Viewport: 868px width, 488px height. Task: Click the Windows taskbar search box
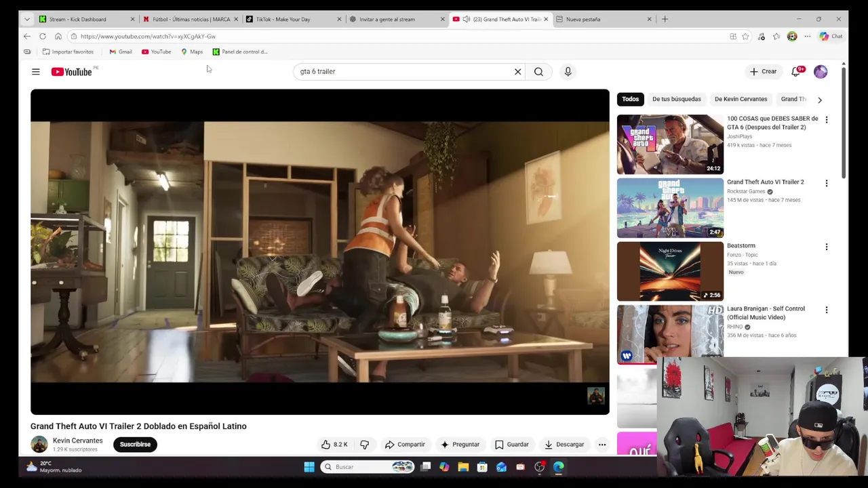coord(368,466)
